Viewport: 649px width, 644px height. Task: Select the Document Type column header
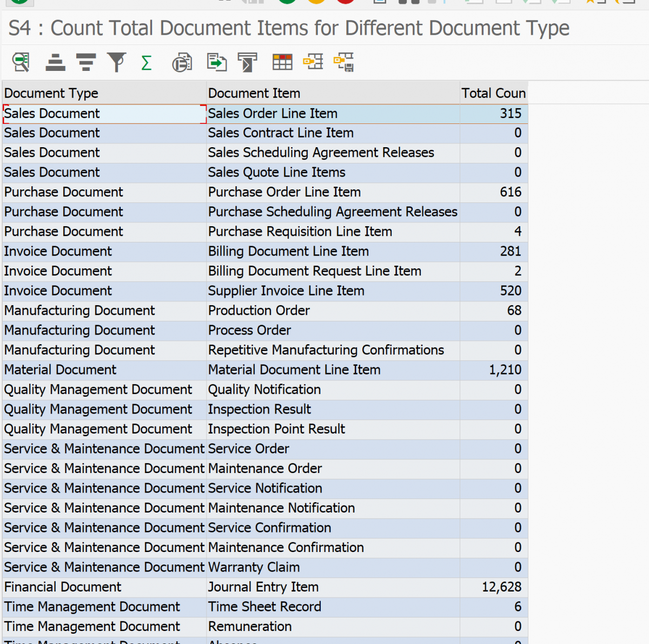tap(51, 93)
